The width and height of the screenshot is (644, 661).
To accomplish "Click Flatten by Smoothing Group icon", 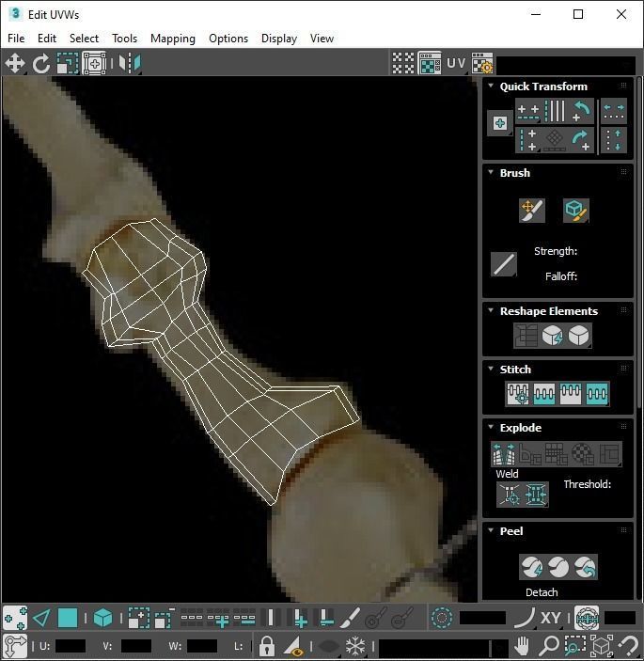I will [x=583, y=454].
